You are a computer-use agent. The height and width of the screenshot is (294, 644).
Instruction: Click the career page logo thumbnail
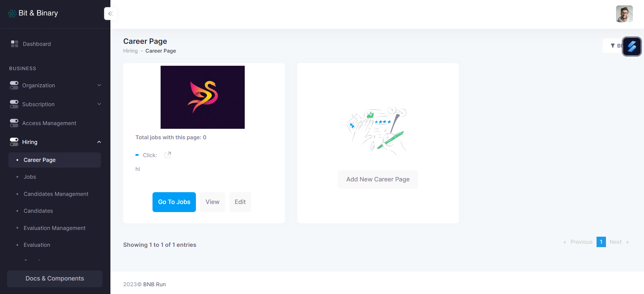pyautogui.click(x=203, y=97)
